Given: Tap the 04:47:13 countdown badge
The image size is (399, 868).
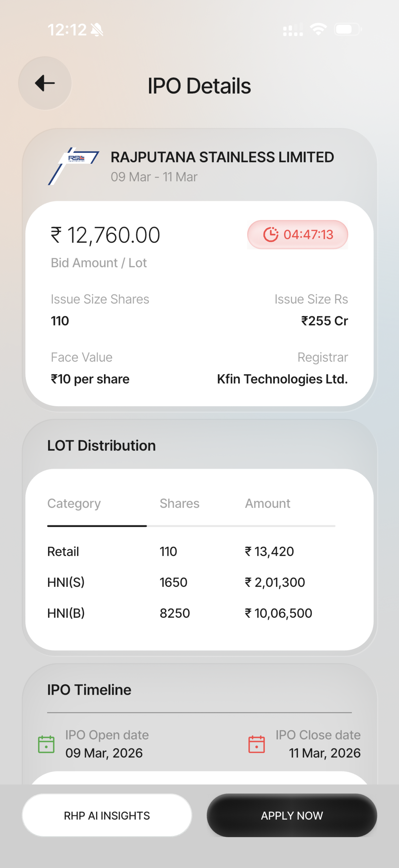Looking at the screenshot, I should tap(298, 235).
